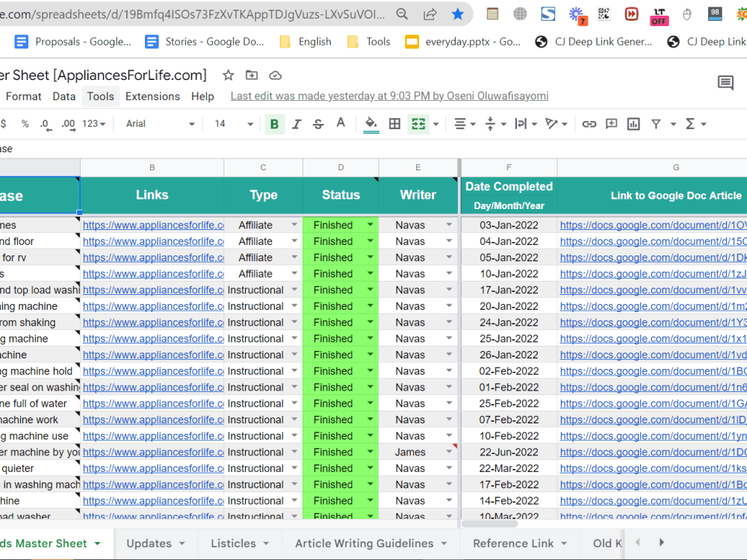747x560 pixels.
Task: Open more number formats 123 dropdown
Action: [x=93, y=124]
